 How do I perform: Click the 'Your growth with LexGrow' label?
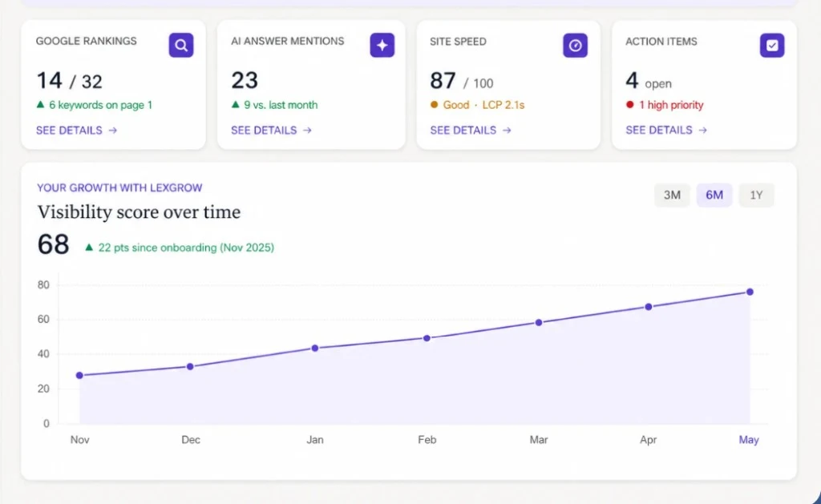[x=119, y=187]
